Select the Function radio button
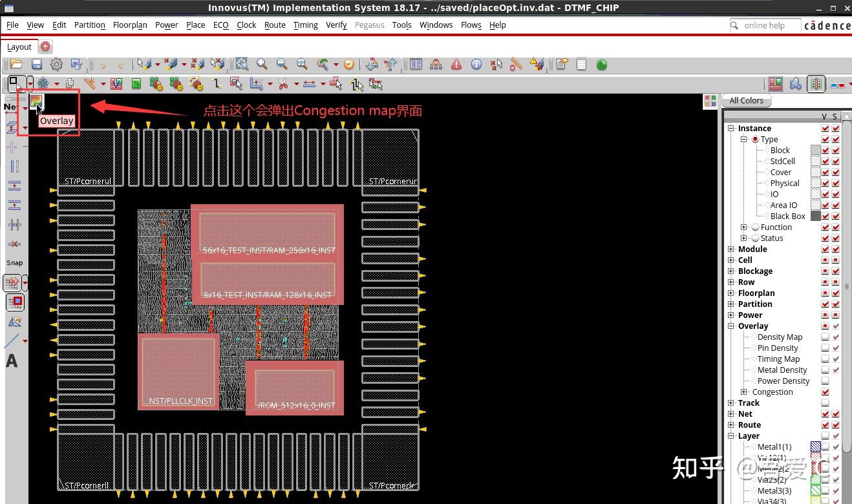 755,227
